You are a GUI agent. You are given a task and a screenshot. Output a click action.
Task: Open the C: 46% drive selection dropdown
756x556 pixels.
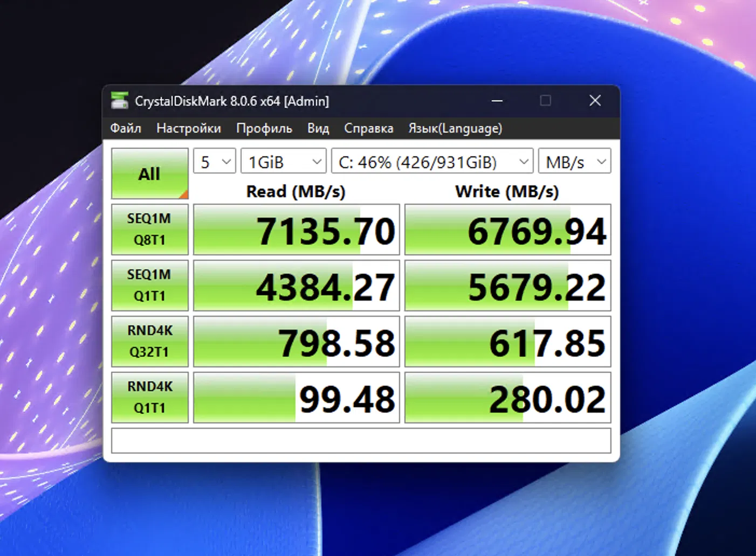point(432,161)
